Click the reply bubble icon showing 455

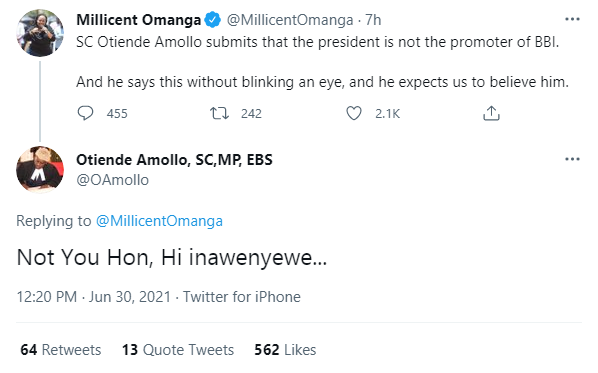pyautogui.click(x=85, y=113)
